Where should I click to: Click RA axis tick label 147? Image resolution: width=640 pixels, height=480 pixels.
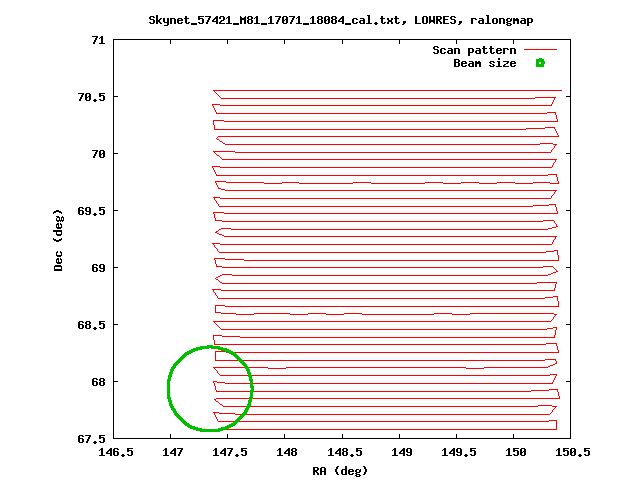pos(172,452)
